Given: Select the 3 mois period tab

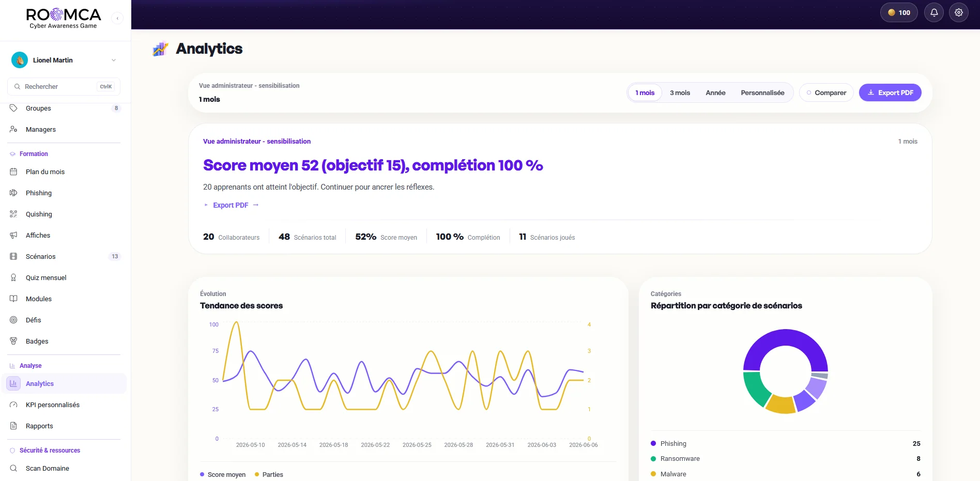Looking at the screenshot, I should point(680,92).
